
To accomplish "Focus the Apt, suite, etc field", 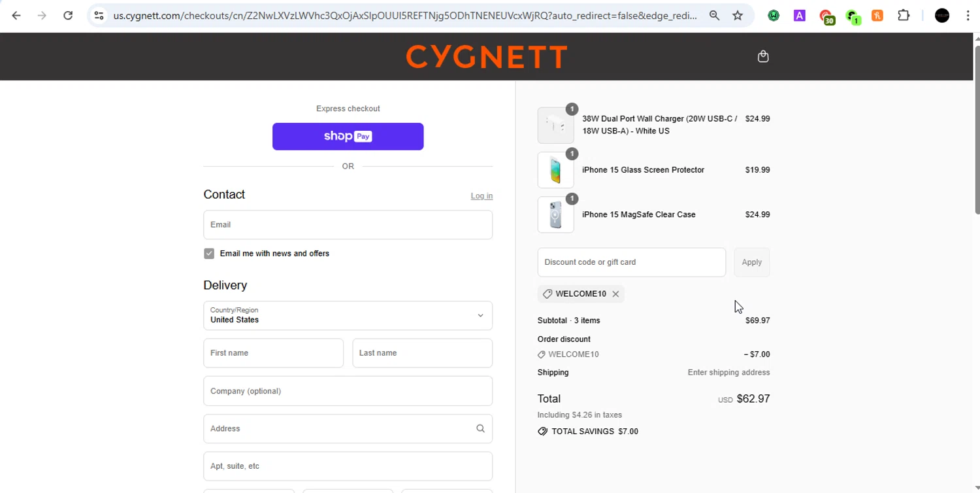I will coord(348,466).
